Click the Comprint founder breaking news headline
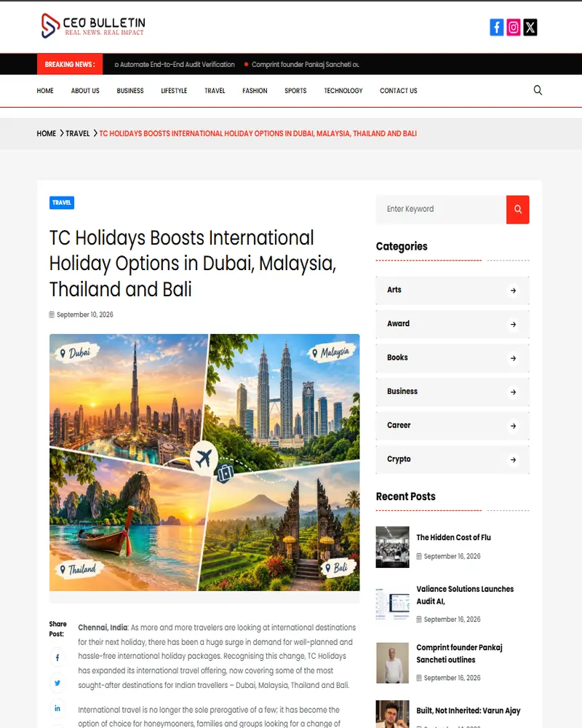 [306, 65]
